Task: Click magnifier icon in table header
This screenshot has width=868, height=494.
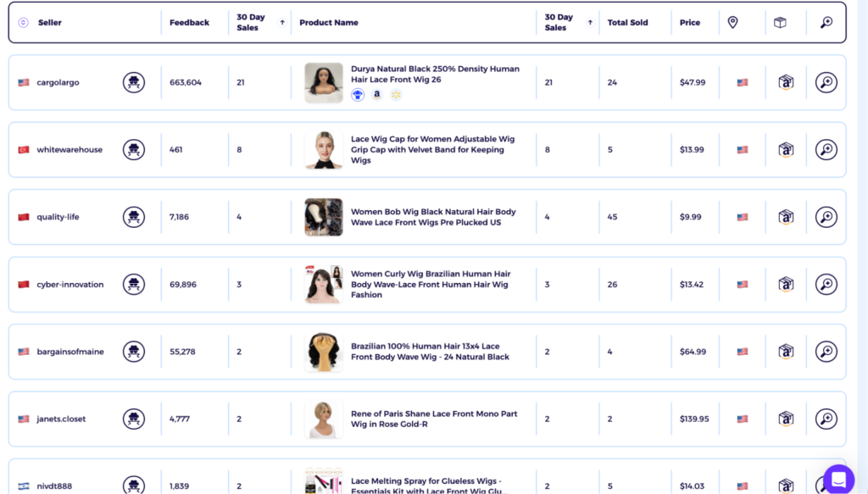Action: pyautogui.click(x=826, y=22)
